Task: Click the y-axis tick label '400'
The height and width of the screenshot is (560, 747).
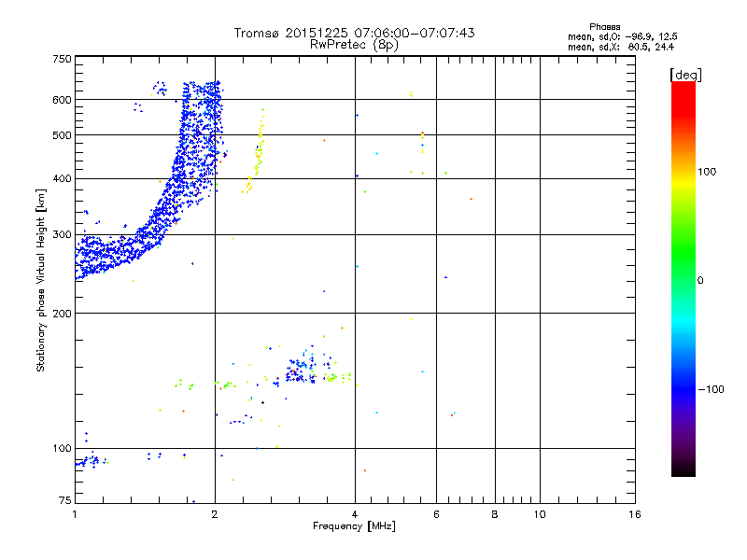Action: 62,179
